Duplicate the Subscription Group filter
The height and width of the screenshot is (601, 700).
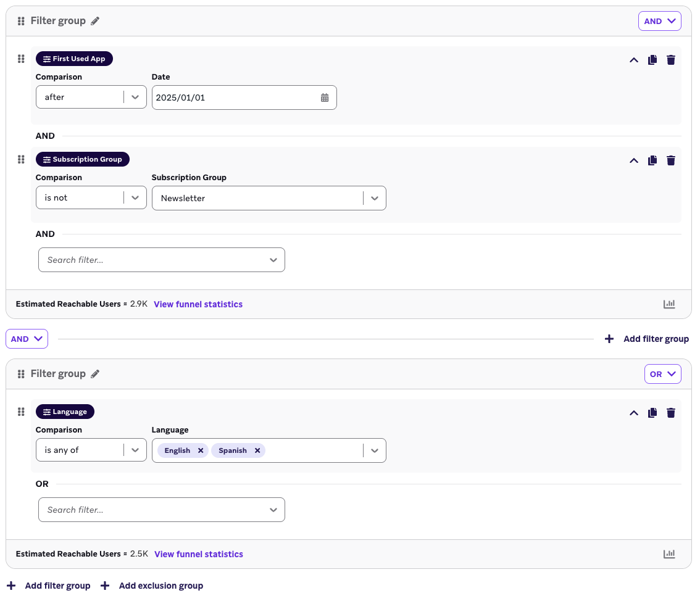coord(652,160)
